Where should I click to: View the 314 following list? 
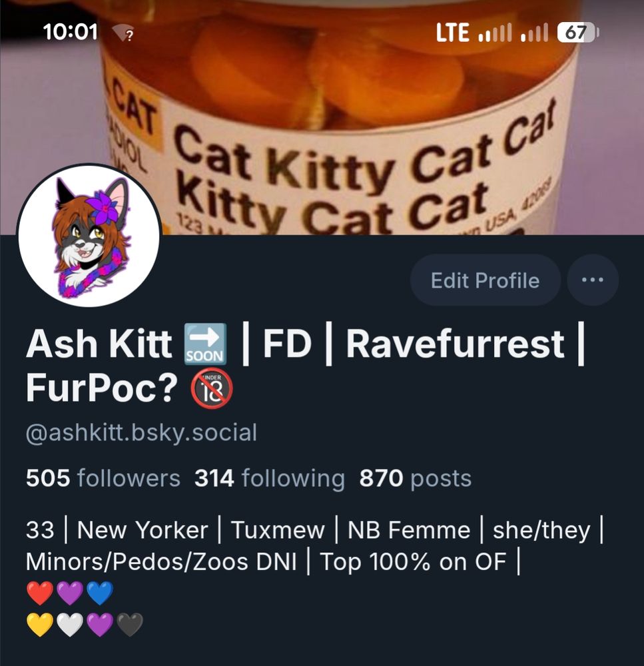click(x=269, y=478)
